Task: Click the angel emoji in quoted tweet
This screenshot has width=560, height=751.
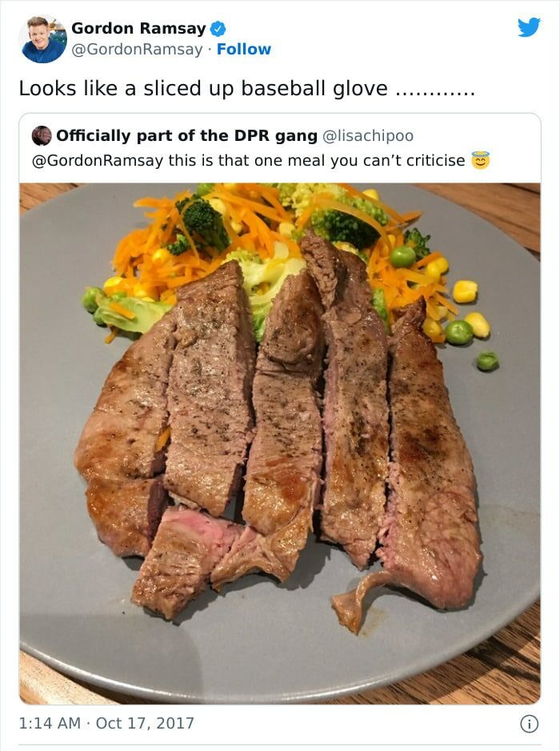Action: tap(481, 160)
